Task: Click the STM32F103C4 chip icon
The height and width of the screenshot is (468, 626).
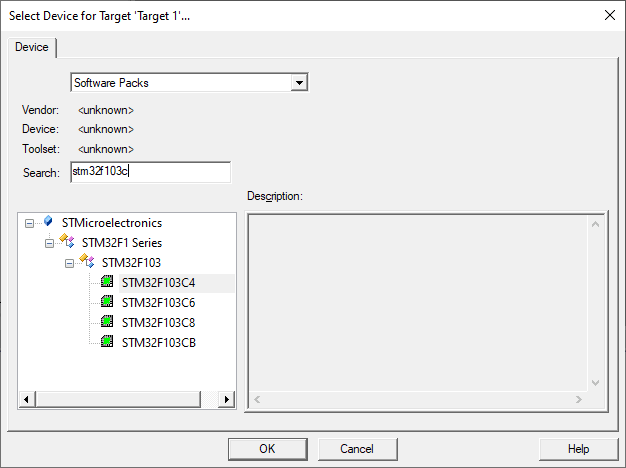Action: pos(107,282)
